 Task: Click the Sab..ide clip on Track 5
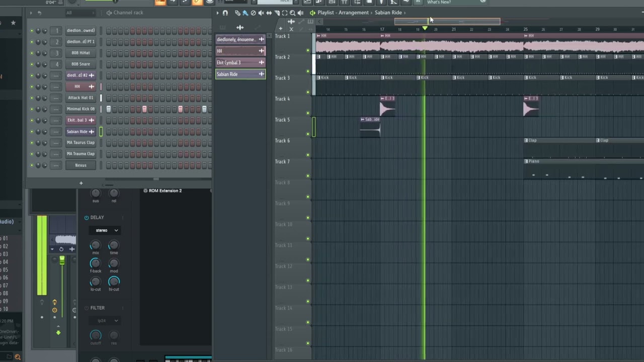click(x=370, y=126)
